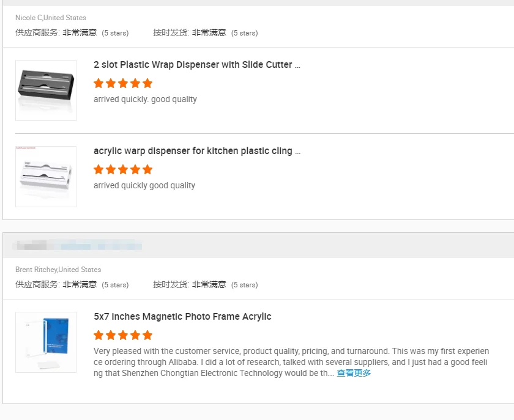Open the Magnetic Photo Frame product image
514x420 pixels.
[46, 342]
